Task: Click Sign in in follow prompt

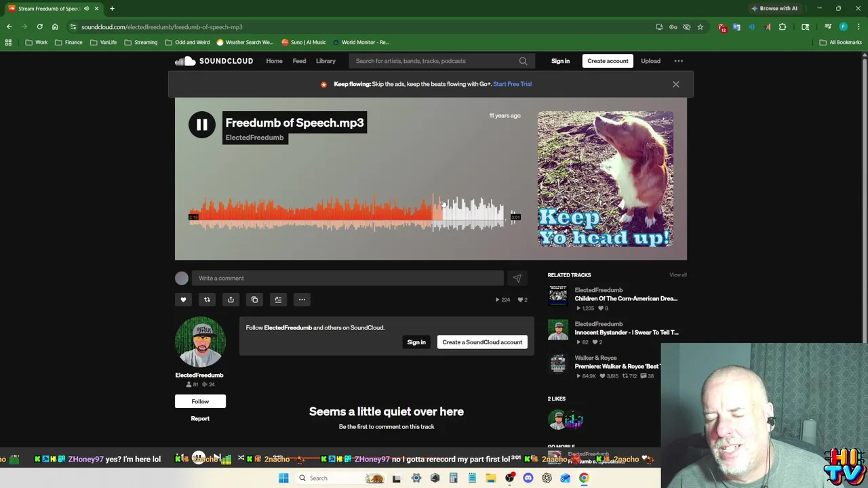Action: pyautogui.click(x=416, y=342)
